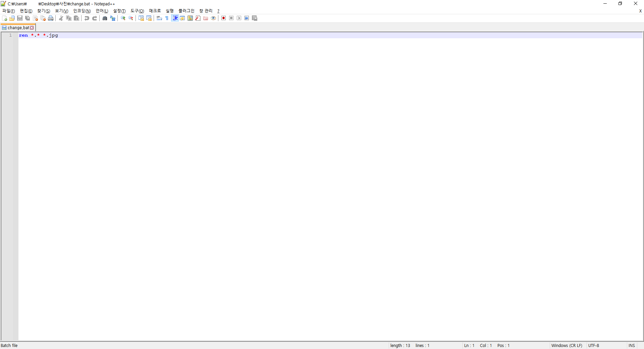Toggle INS insert mode in status bar

point(632,346)
